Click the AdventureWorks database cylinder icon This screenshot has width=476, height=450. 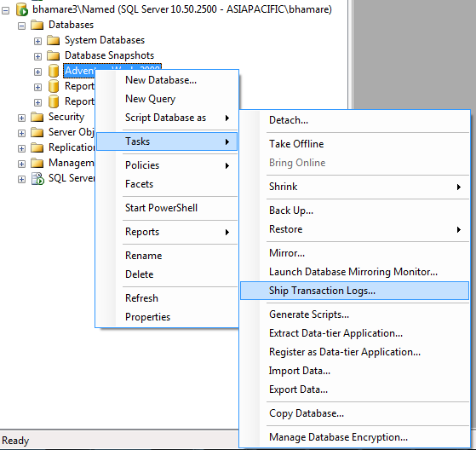(x=54, y=71)
